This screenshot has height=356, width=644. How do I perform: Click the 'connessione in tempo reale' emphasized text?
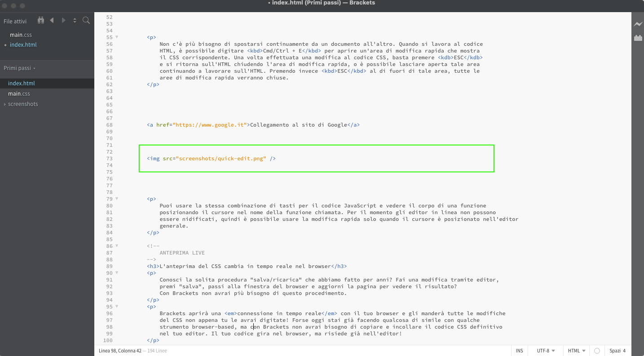point(279,313)
